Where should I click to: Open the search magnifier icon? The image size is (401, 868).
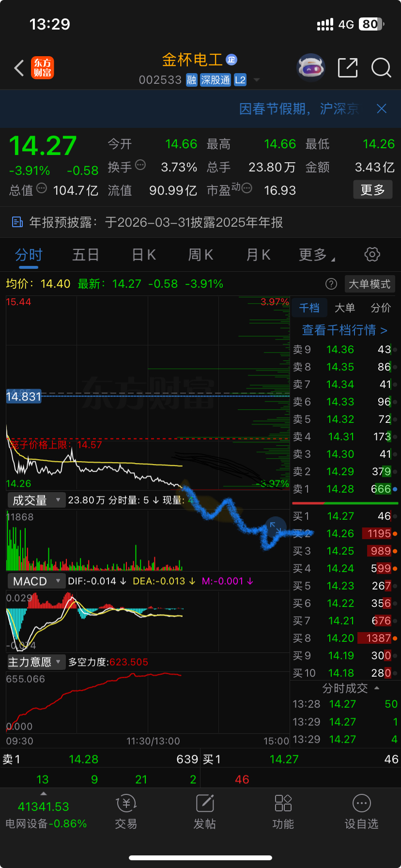click(381, 68)
